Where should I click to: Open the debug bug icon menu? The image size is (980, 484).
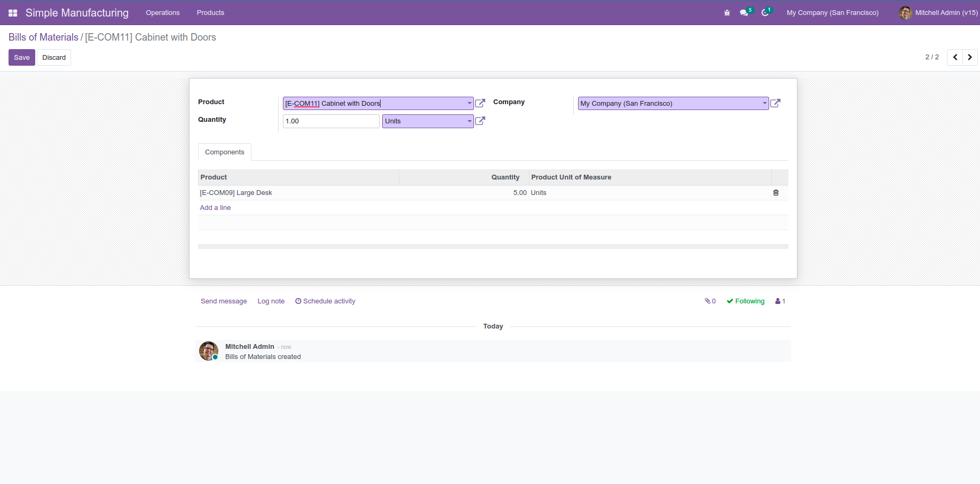726,13
